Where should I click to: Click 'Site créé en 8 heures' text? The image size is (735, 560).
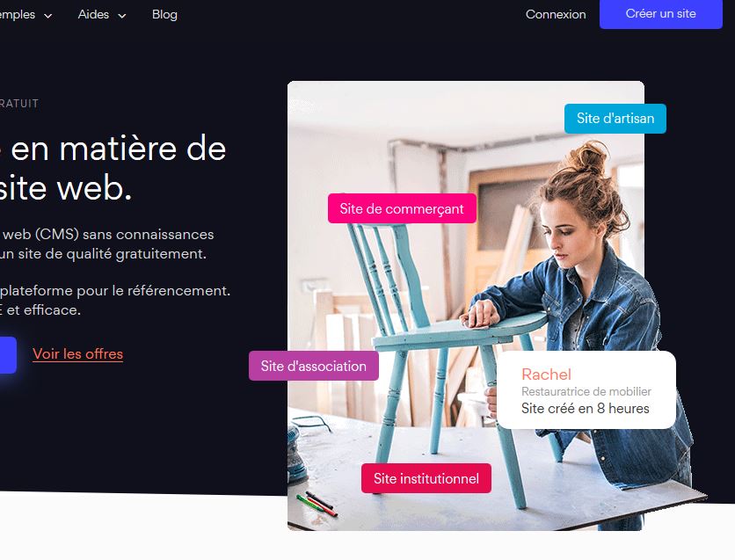click(x=585, y=409)
